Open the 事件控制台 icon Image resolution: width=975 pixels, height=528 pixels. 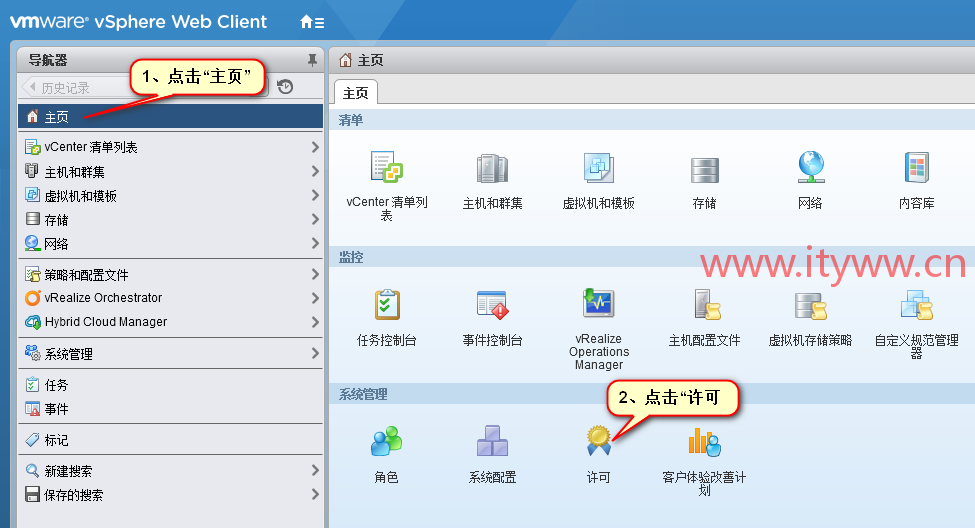492,305
